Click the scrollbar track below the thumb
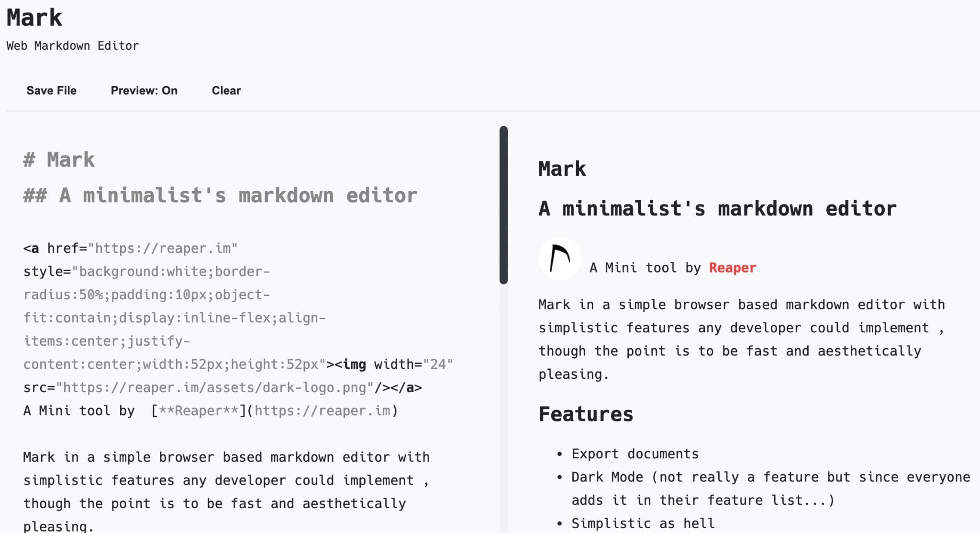 pos(503,407)
